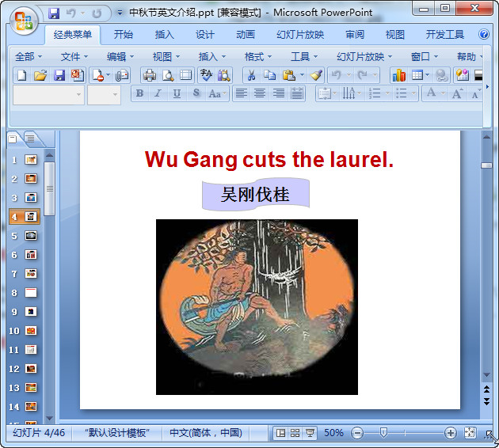499x448 pixels.
Task: Click the zoom slider handle
Action: coord(384,432)
